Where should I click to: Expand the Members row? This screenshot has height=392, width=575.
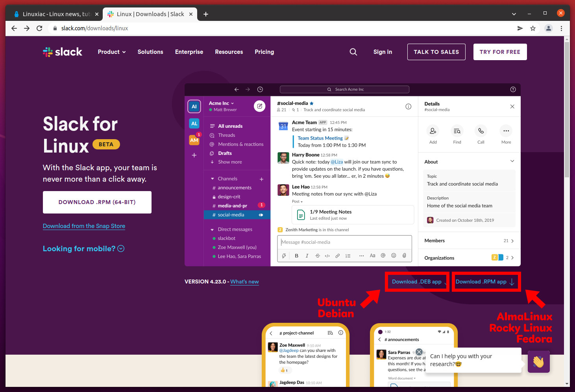pyautogui.click(x=469, y=241)
